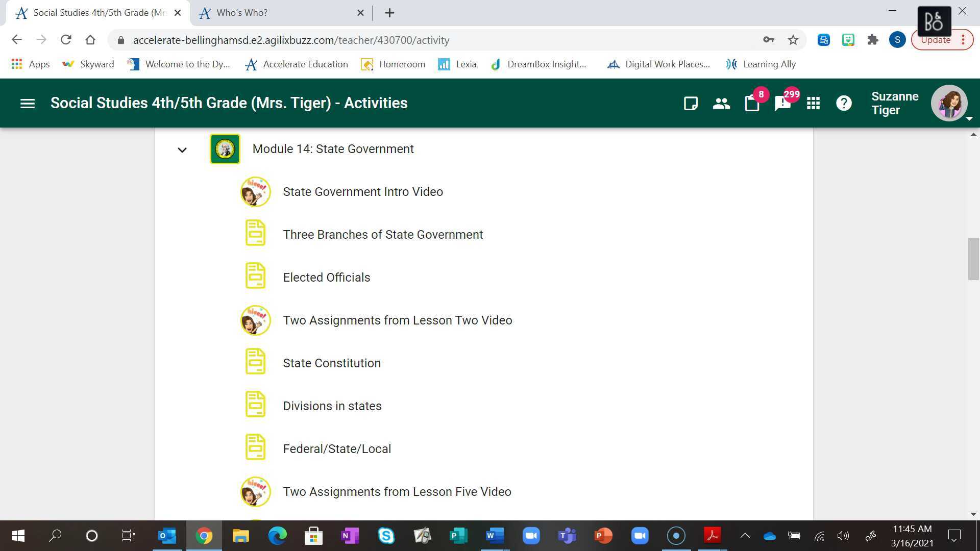Image resolution: width=980 pixels, height=551 pixels.
Task: Open the people icon in header
Action: (x=721, y=104)
